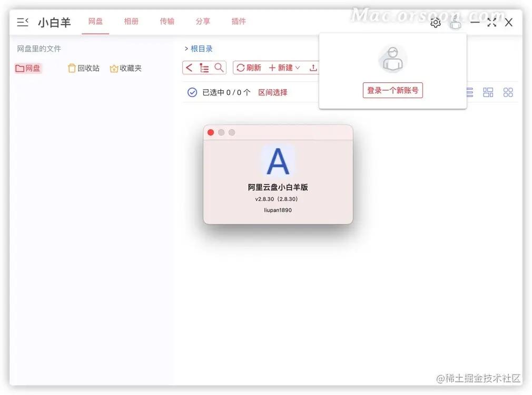Click large avatar in account popup
This screenshot has height=395, width=532.
point(392,59)
